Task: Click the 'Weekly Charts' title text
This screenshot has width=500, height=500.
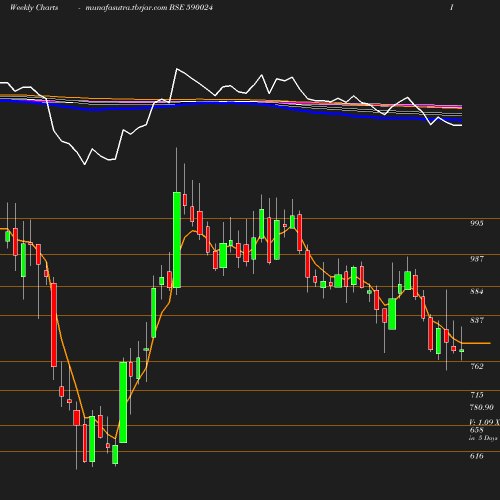Action: (x=34, y=7)
